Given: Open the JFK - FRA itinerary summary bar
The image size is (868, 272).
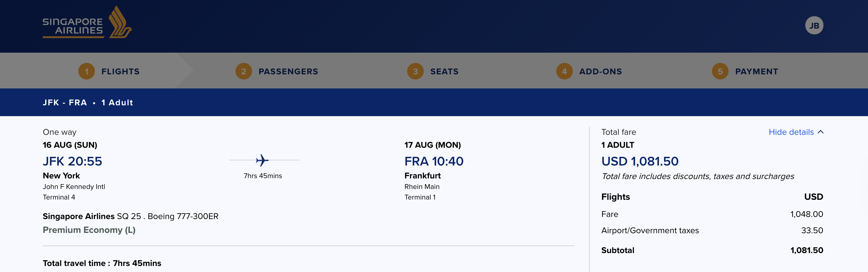Looking at the screenshot, I should [x=88, y=102].
